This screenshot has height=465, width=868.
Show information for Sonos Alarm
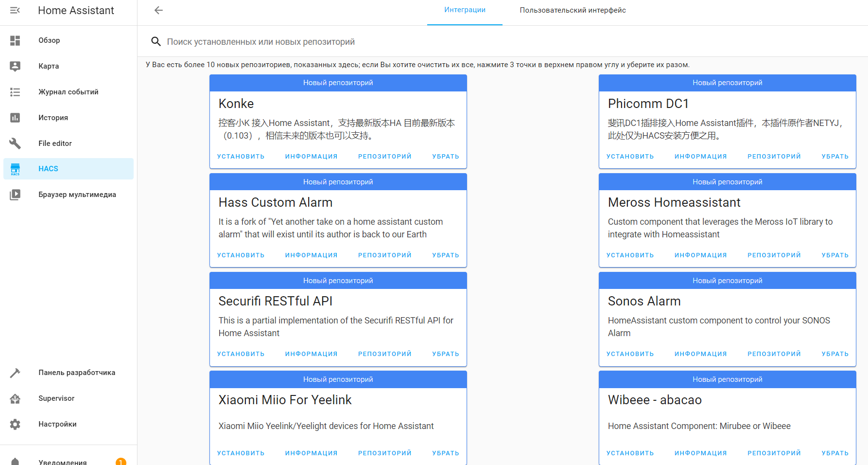(700, 354)
